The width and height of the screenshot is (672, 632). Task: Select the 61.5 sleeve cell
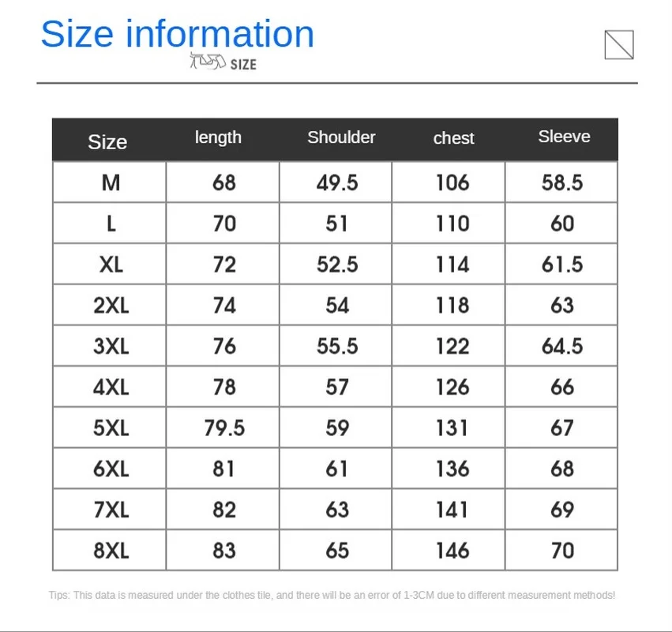pyautogui.click(x=562, y=265)
